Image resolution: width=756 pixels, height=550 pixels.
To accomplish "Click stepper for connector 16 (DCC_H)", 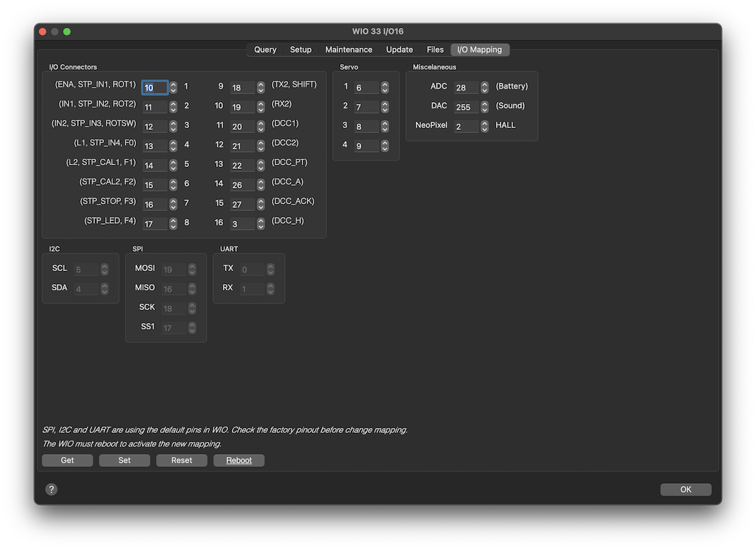I will tap(261, 224).
